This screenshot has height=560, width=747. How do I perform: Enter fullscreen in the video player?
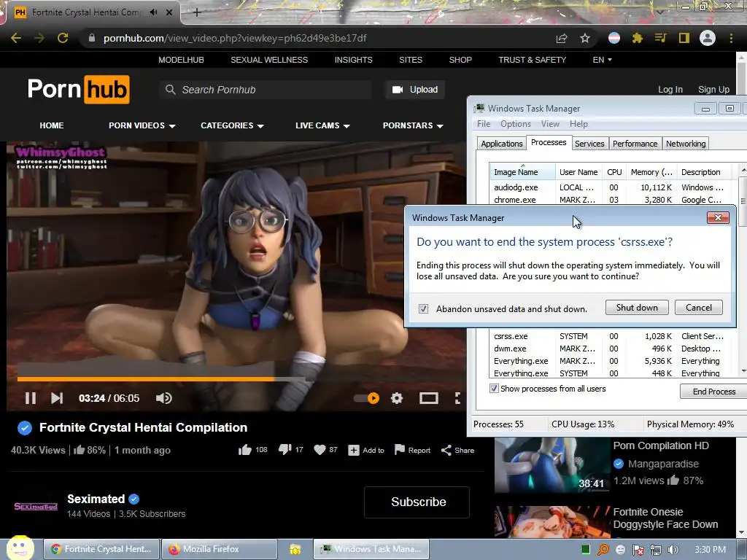pyautogui.click(x=457, y=398)
